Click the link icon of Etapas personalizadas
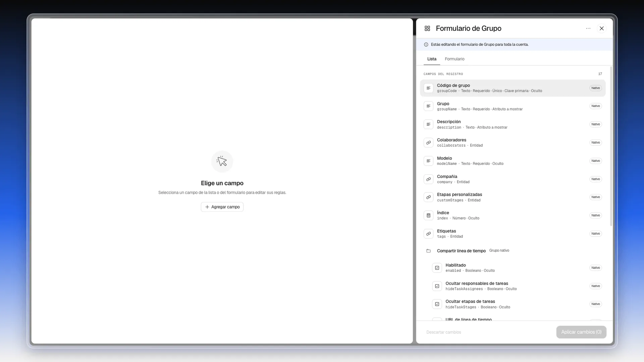Image resolution: width=644 pixels, height=362 pixels. [428, 197]
